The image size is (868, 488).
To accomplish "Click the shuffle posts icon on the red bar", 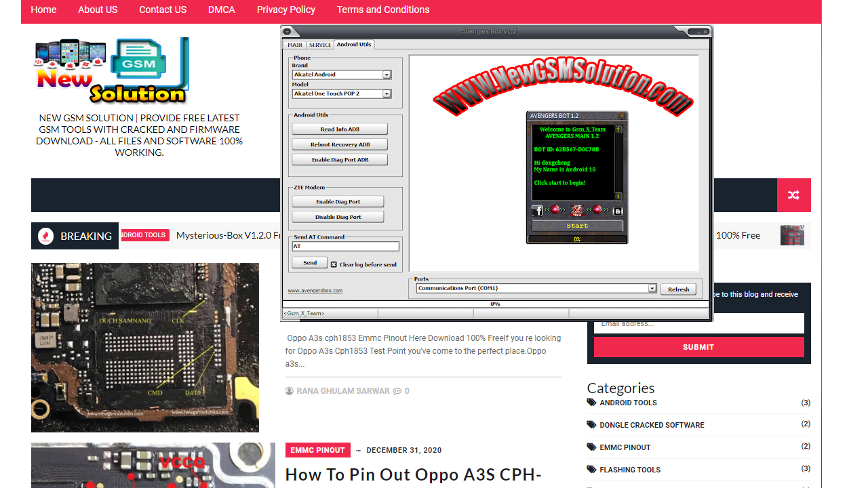I will pos(793,195).
